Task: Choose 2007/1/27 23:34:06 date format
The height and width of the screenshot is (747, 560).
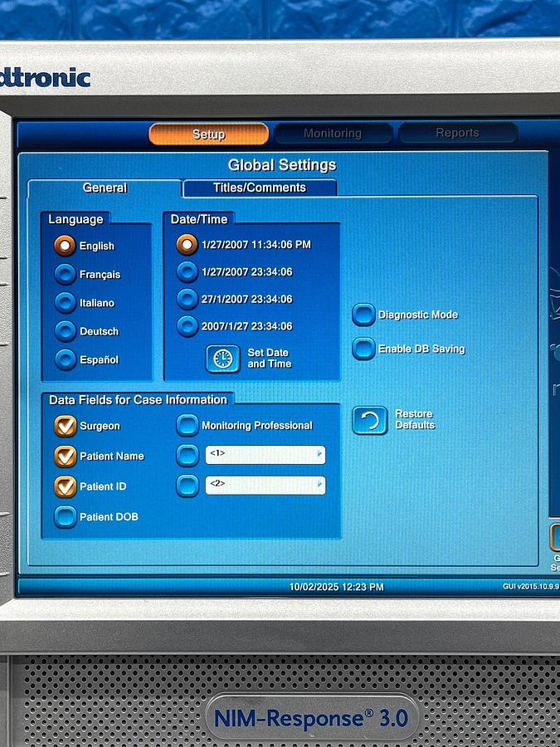Action: 187,326
